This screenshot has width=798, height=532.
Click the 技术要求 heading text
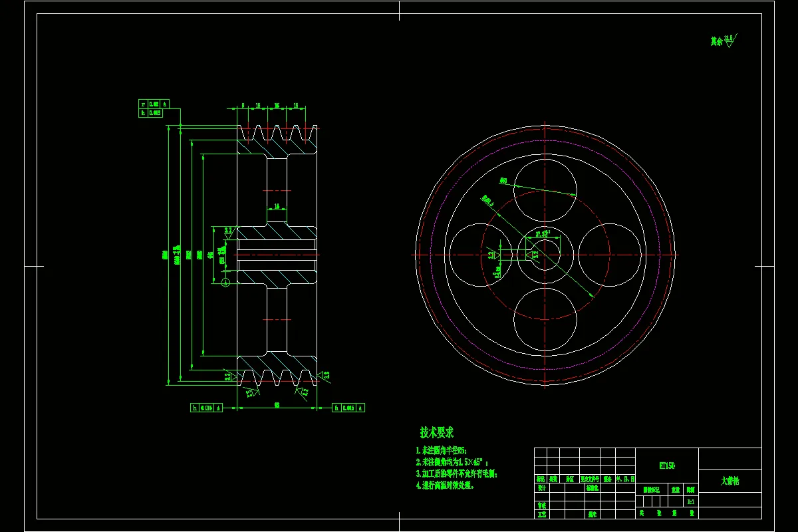tap(437, 432)
